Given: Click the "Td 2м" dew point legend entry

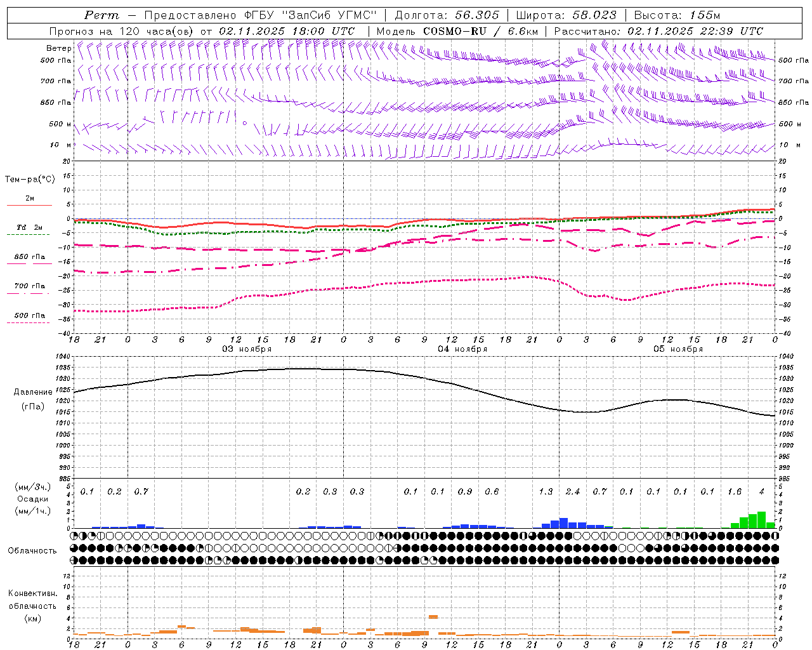Looking at the screenshot, I should click(x=29, y=227).
